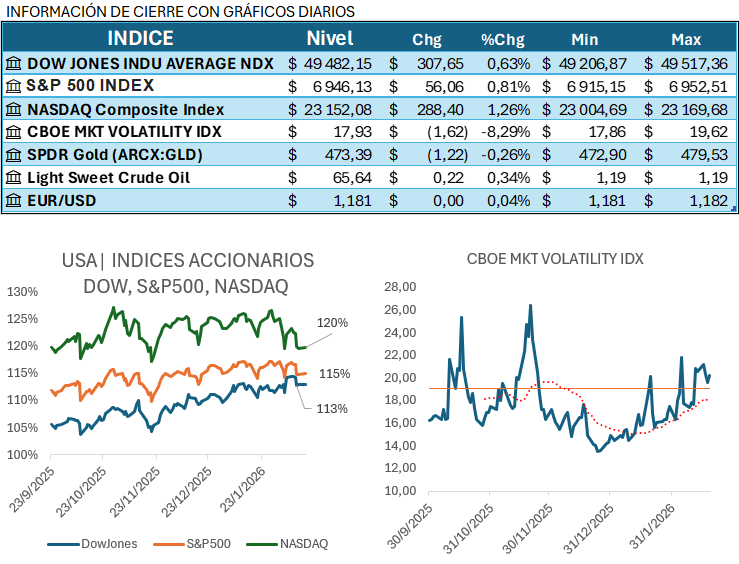Select the Max column header cell
The width and height of the screenshot is (739, 564).
point(686,40)
